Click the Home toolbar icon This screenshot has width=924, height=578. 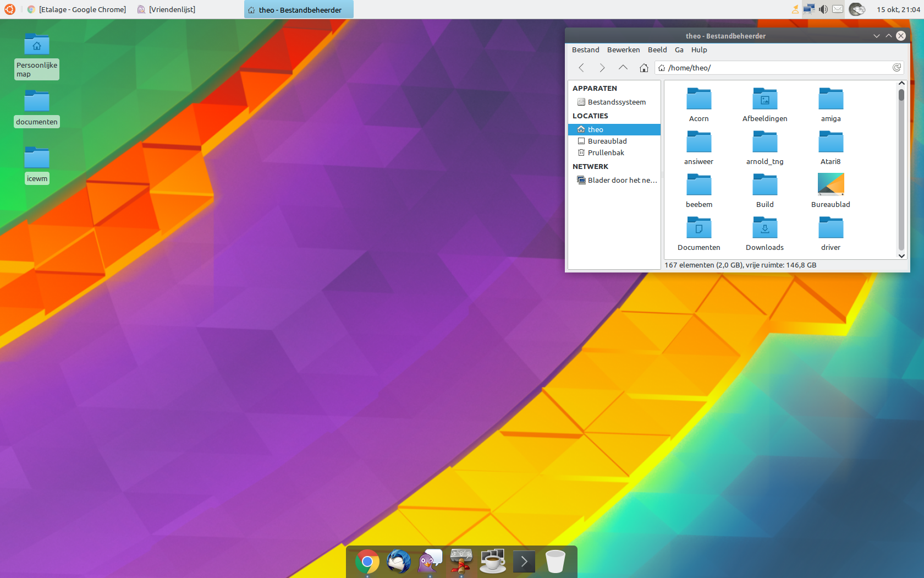tap(644, 68)
